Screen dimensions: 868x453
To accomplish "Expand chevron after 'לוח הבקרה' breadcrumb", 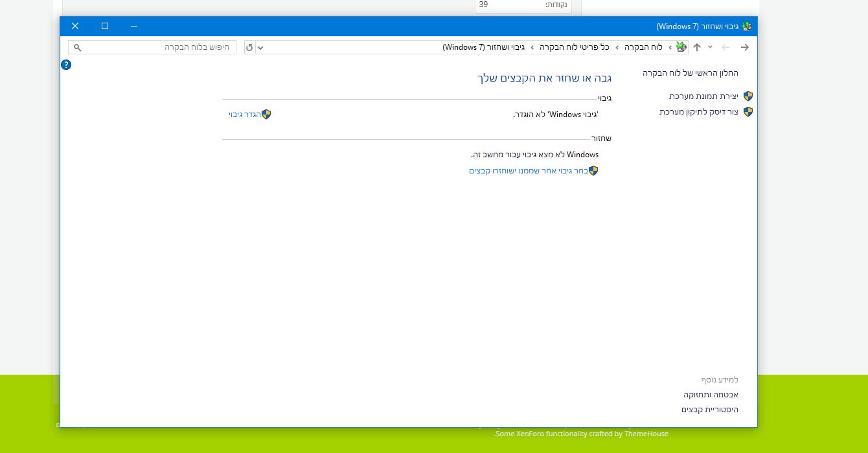I will (617, 47).
